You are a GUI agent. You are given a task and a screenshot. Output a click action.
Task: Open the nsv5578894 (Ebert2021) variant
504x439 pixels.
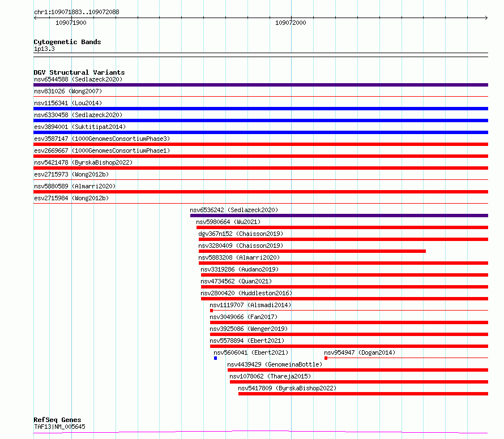click(x=247, y=341)
